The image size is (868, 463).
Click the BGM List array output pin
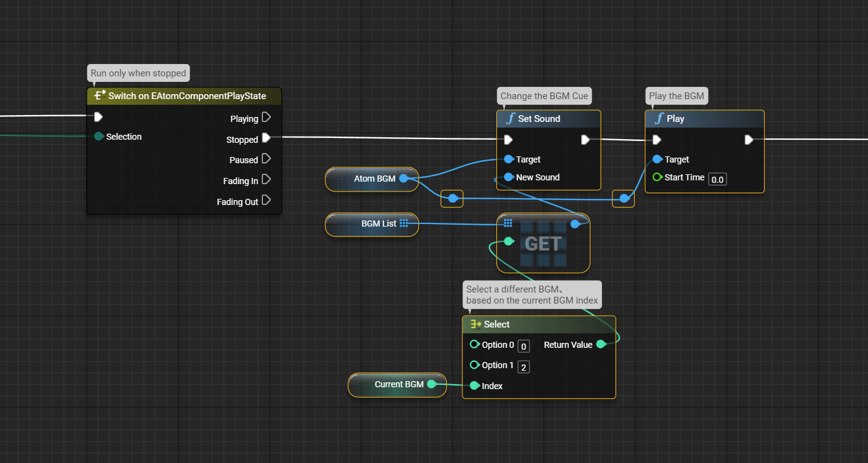click(404, 223)
